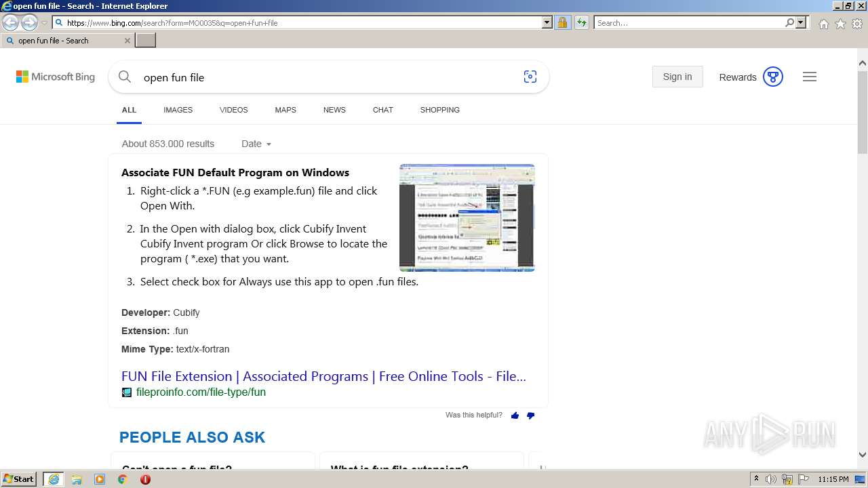Open Windows Explorer from the taskbar
Screen dimensions: 868x488
pyautogui.click(x=77, y=479)
